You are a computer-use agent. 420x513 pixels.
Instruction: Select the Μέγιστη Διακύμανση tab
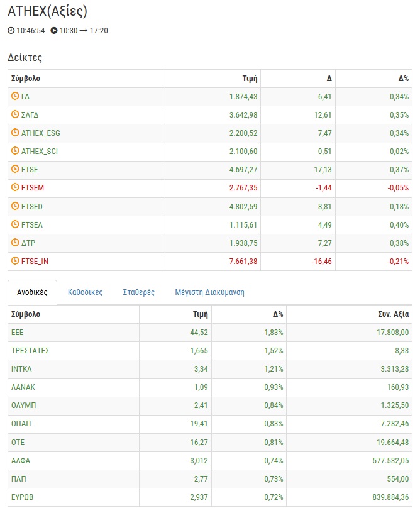coord(209,292)
